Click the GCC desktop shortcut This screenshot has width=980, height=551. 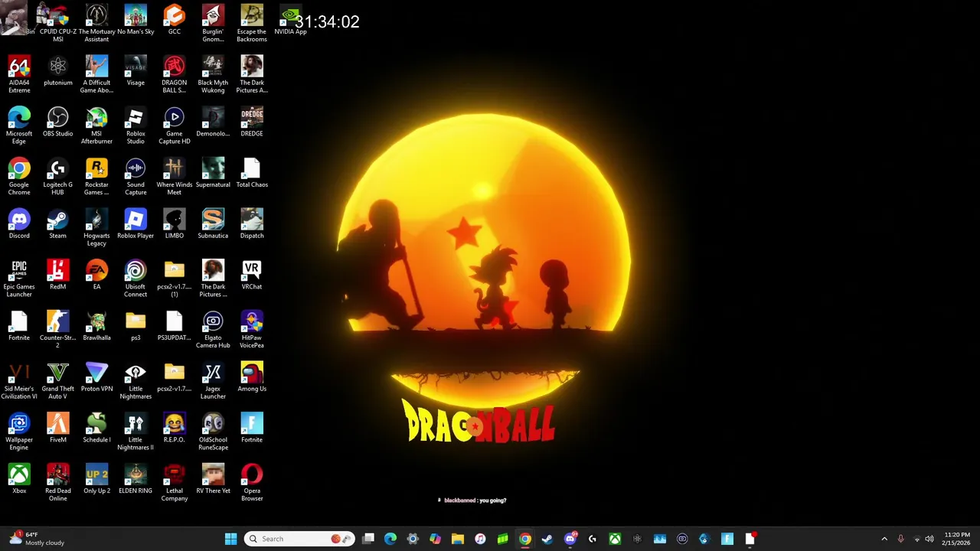click(175, 20)
